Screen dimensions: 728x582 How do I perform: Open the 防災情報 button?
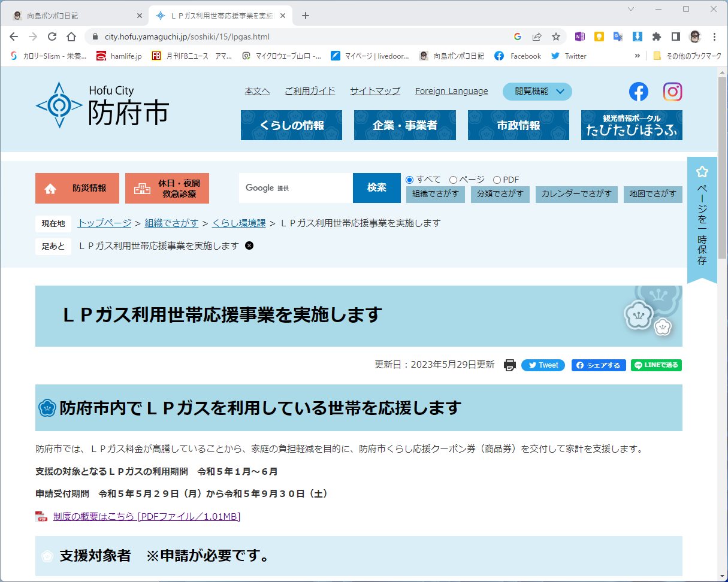pos(77,188)
